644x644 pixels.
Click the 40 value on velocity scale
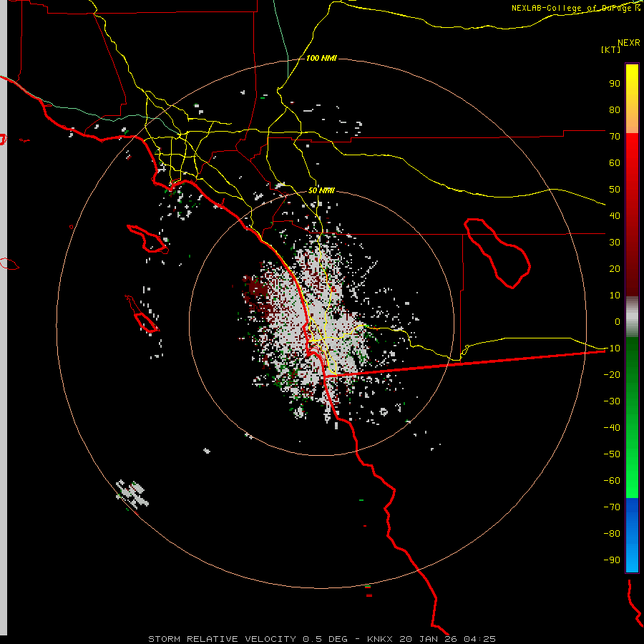[x=615, y=216]
